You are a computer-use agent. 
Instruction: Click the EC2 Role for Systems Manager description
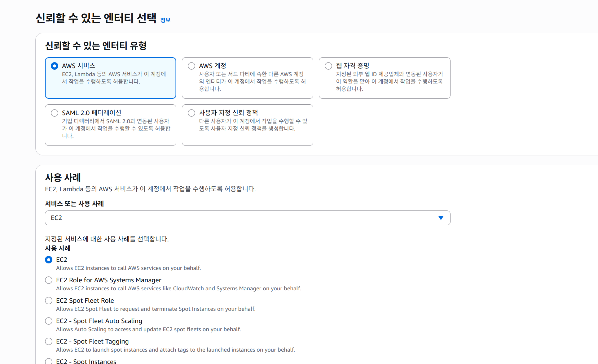[178, 288]
